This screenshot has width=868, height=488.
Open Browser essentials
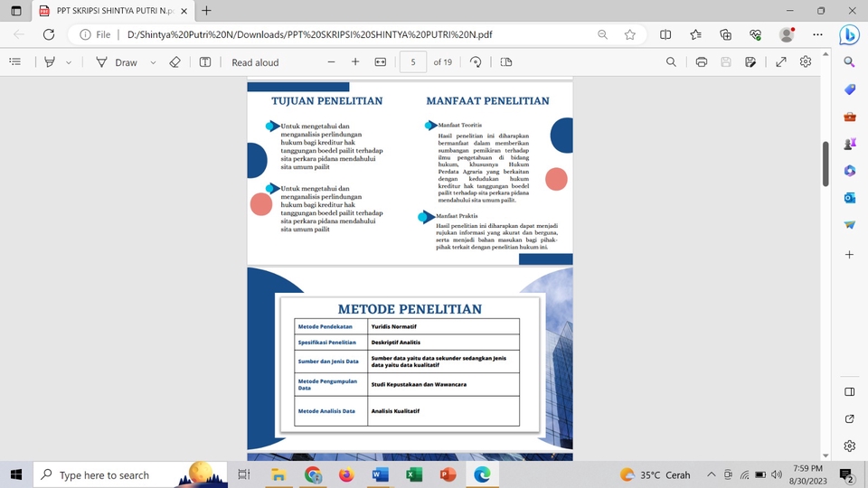point(756,34)
